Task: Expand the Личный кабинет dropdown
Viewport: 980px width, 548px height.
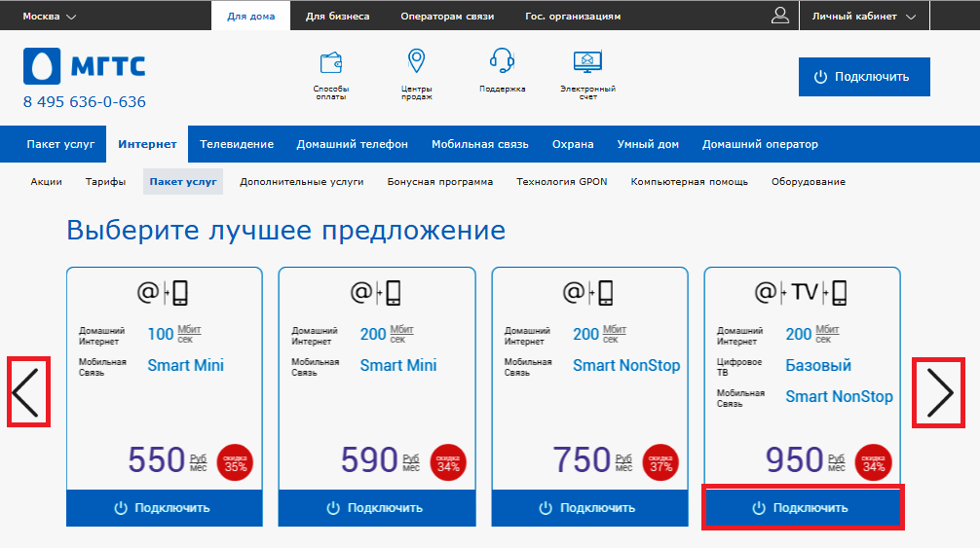Action: [864, 17]
